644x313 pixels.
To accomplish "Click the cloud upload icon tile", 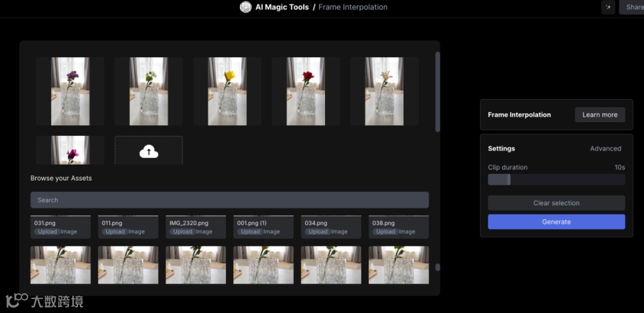I will [148, 150].
